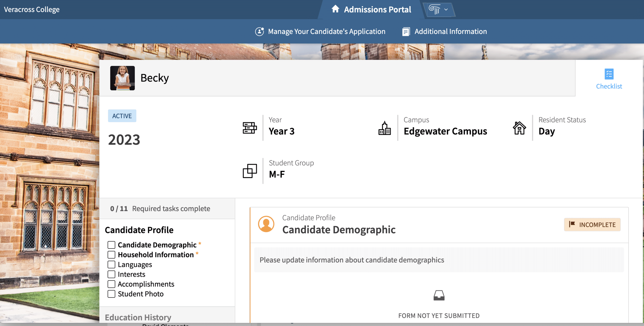Click Becky's profile photo thumbnail

[123, 78]
